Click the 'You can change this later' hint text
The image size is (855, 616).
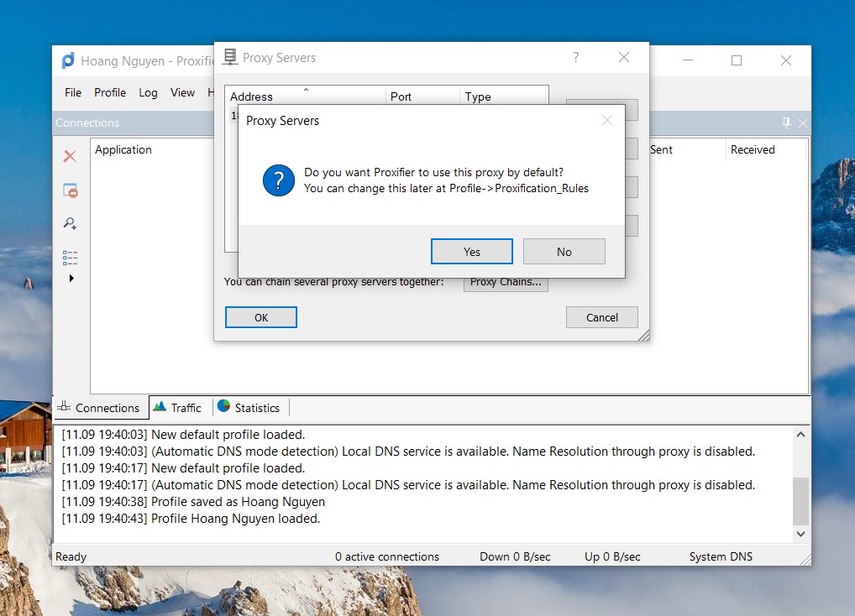pos(447,189)
